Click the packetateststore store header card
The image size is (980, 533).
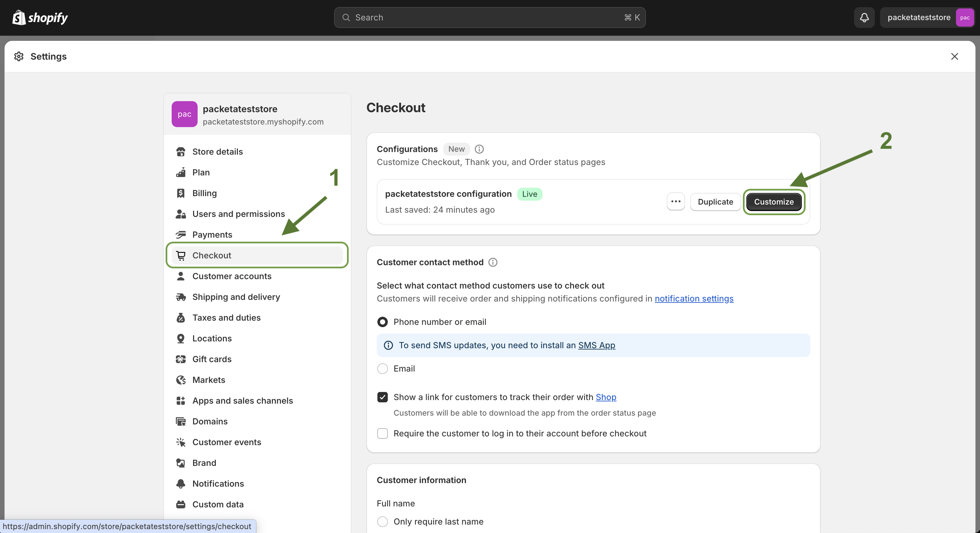point(257,114)
